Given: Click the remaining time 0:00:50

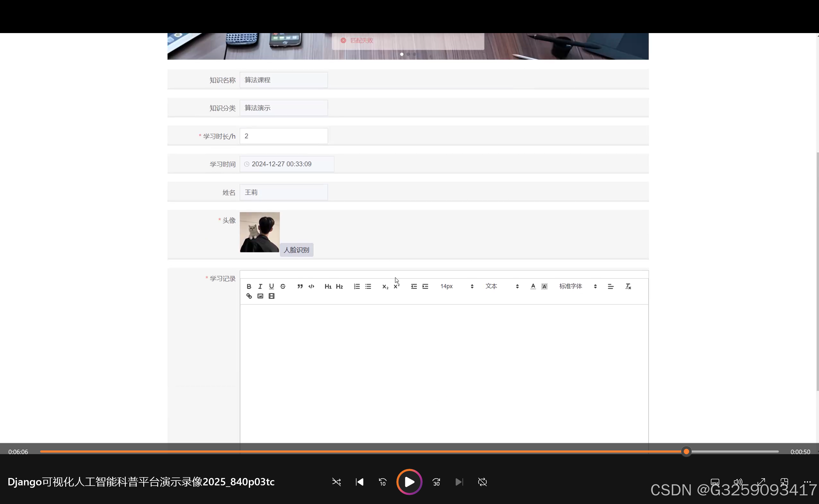Looking at the screenshot, I should click(x=800, y=452).
